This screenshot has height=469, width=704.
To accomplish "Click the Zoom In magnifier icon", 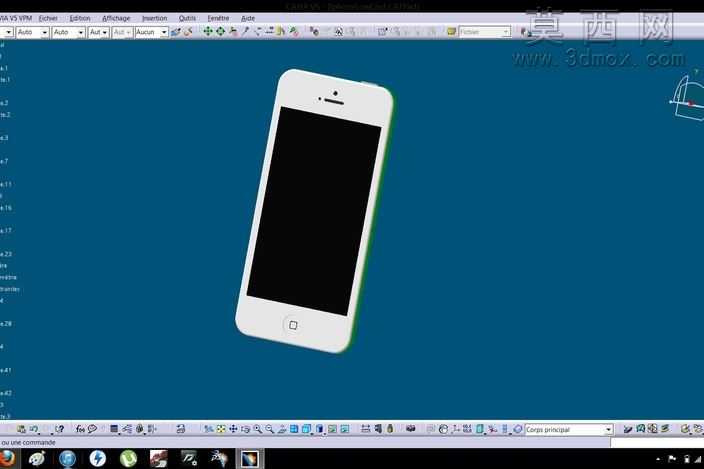I will click(257, 429).
